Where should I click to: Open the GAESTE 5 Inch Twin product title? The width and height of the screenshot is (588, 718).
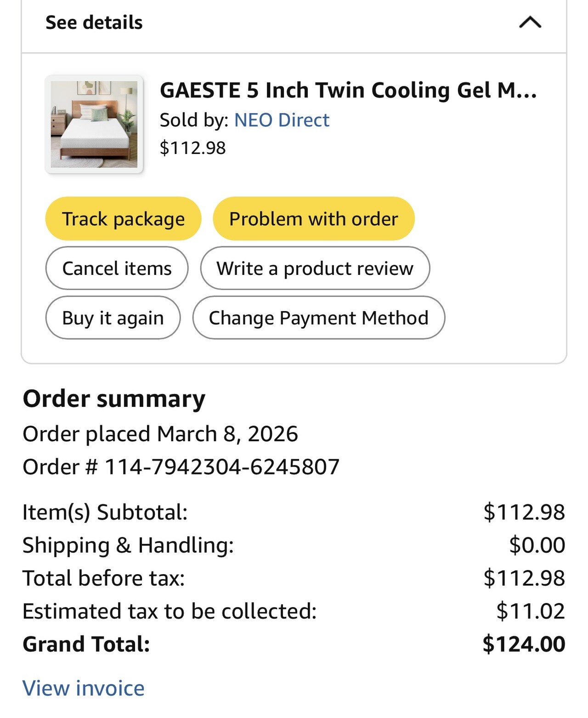[x=348, y=90]
